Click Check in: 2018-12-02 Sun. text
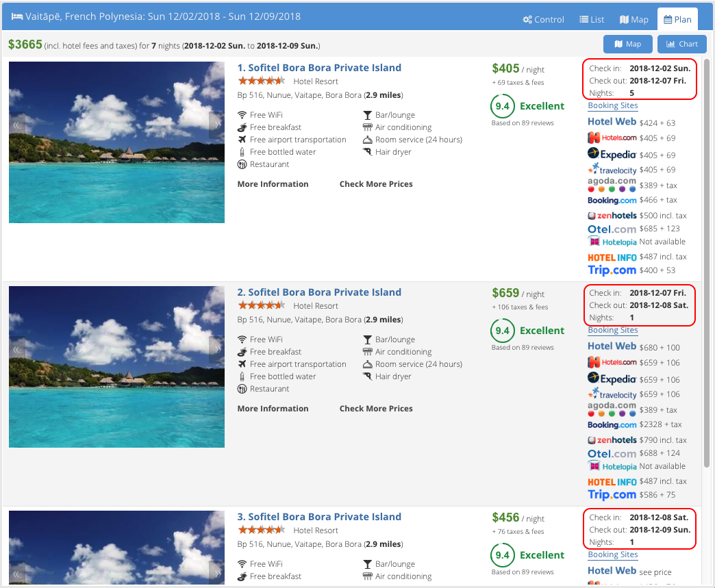The height and width of the screenshot is (588, 715). pyautogui.click(x=640, y=68)
